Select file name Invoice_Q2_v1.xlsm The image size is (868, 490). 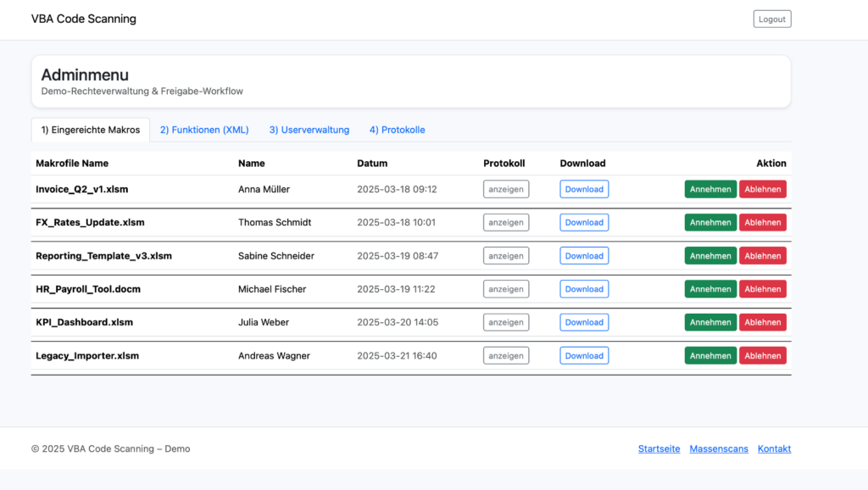coord(82,189)
